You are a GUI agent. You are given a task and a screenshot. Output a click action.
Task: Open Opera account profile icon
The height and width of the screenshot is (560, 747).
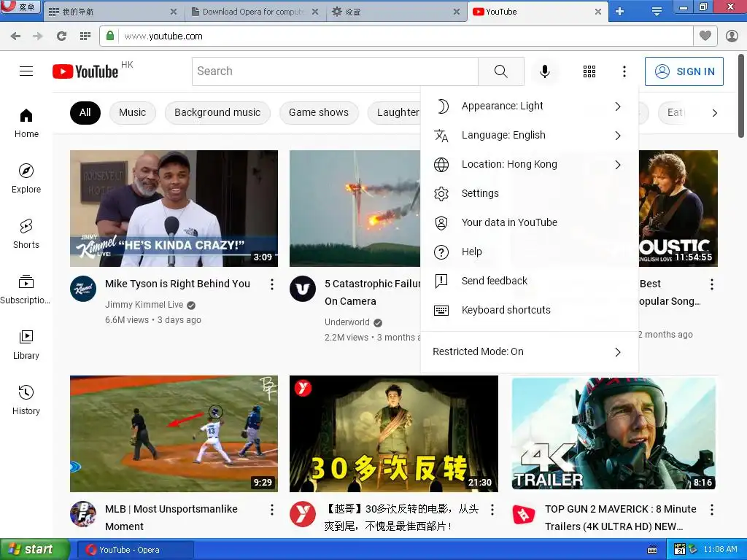pyautogui.click(x=732, y=36)
